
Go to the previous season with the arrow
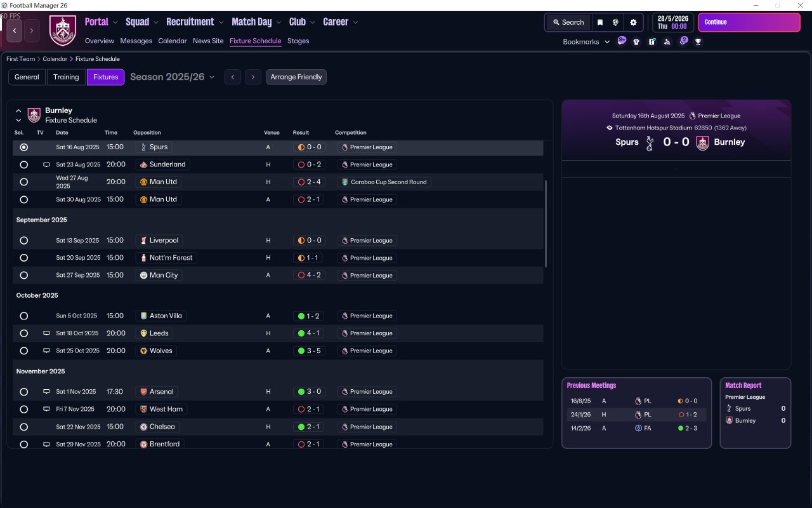(x=233, y=77)
